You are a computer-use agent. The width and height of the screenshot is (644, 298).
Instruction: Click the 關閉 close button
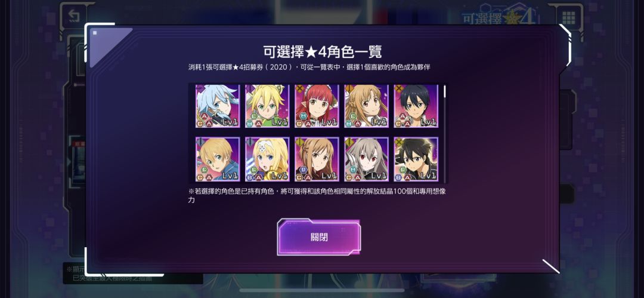tap(319, 237)
